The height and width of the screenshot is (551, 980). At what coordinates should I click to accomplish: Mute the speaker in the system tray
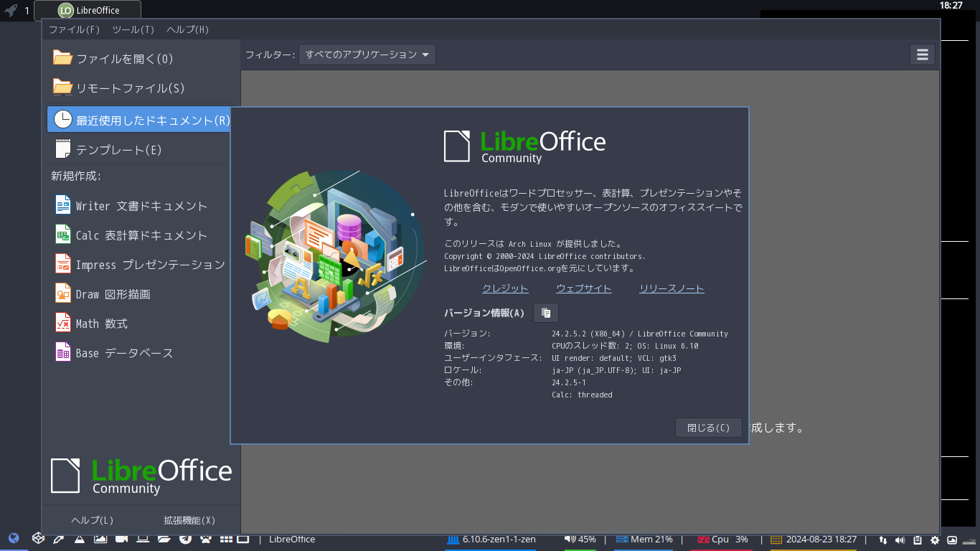tap(899, 540)
